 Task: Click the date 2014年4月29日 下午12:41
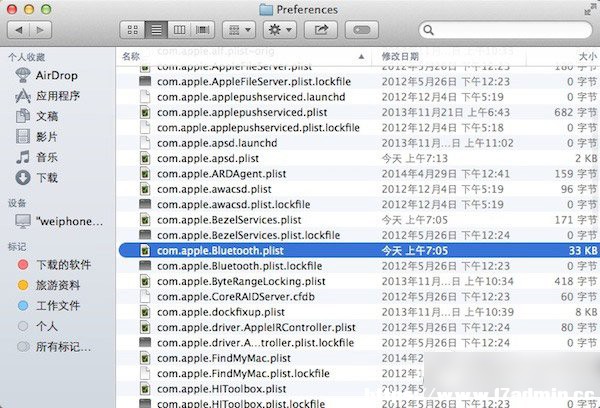[x=446, y=173]
